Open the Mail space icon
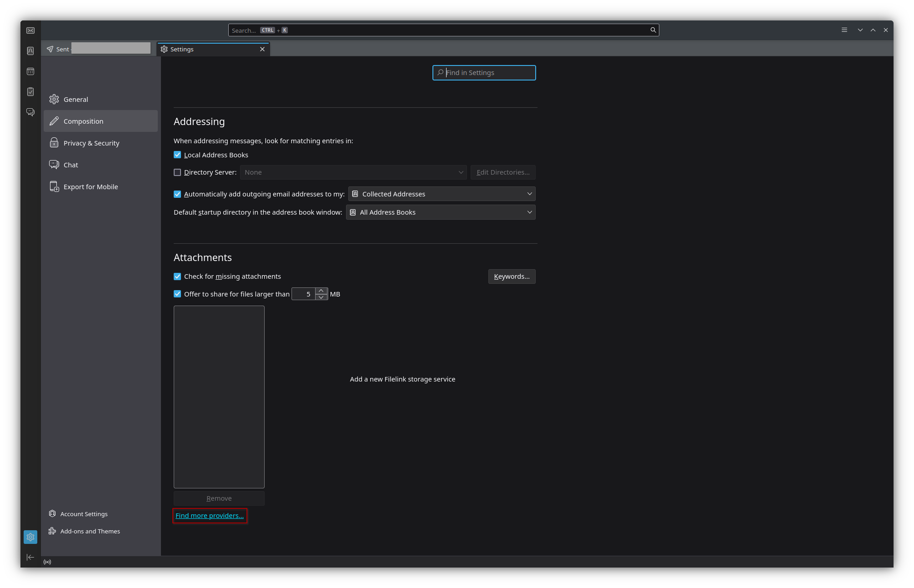The width and height of the screenshot is (914, 588). 30,30
